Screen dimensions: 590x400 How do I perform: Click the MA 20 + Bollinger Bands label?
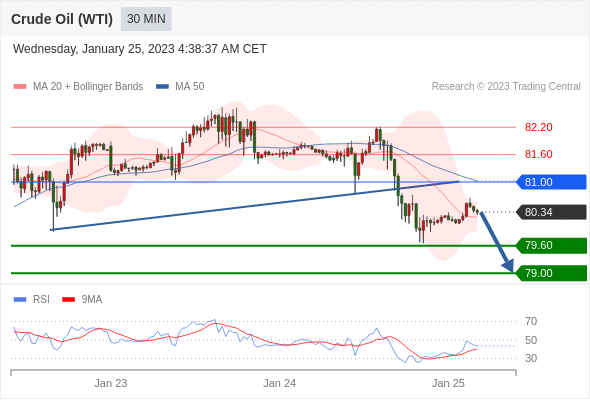(x=88, y=87)
